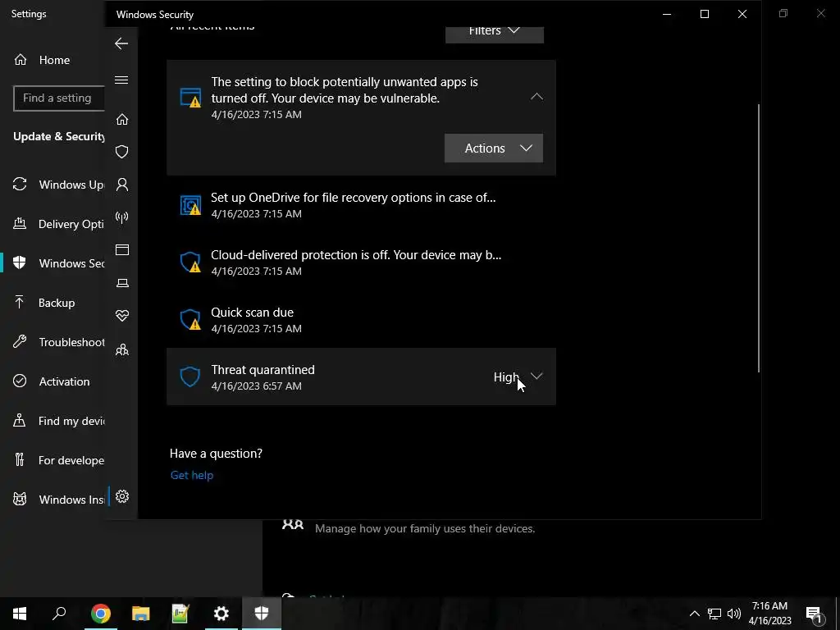Open File Explorer from the taskbar

pyautogui.click(x=141, y=614)
